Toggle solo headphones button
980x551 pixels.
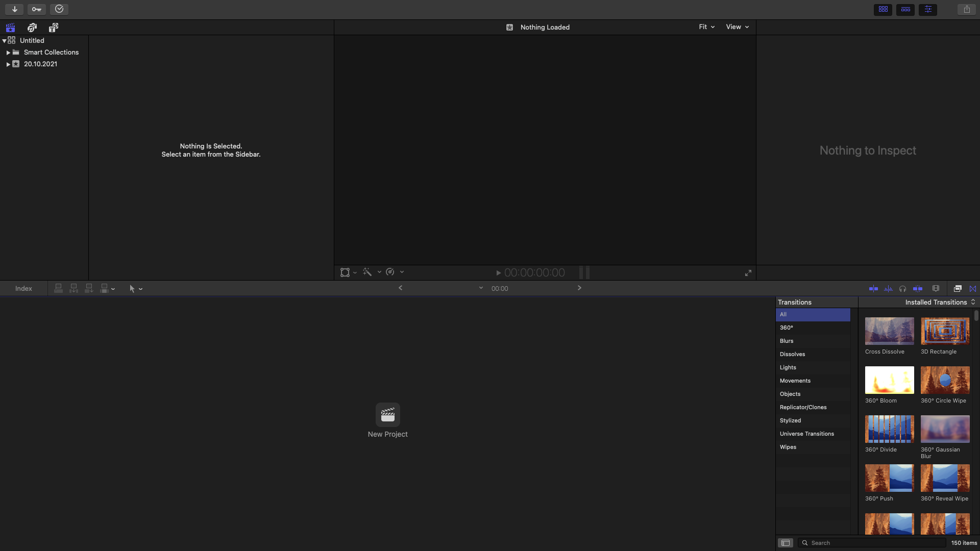902,289
